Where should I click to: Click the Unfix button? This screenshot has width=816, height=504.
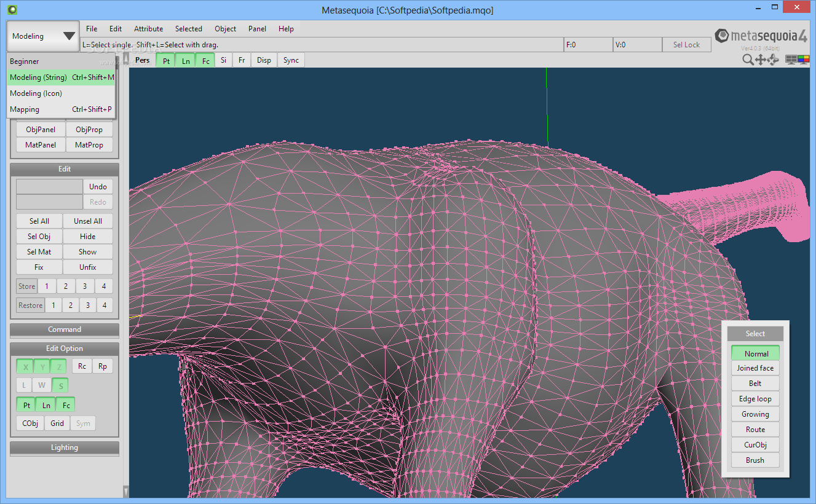point(88,267)
